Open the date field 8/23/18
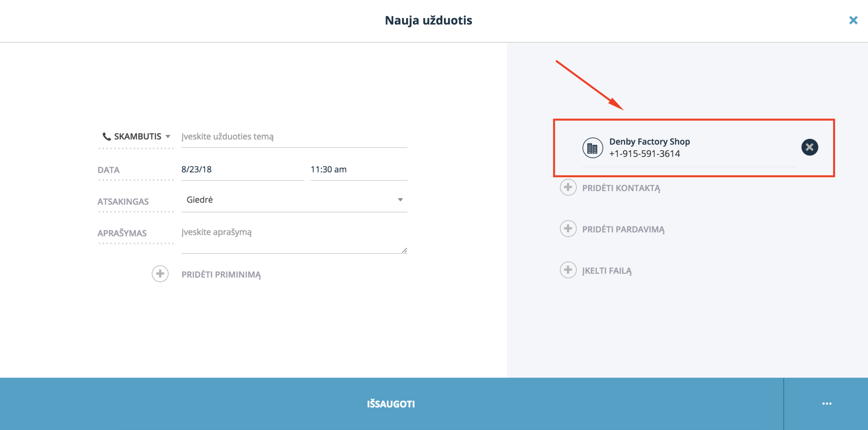Viewport: 868px width, 430px height. coord(242,169)
